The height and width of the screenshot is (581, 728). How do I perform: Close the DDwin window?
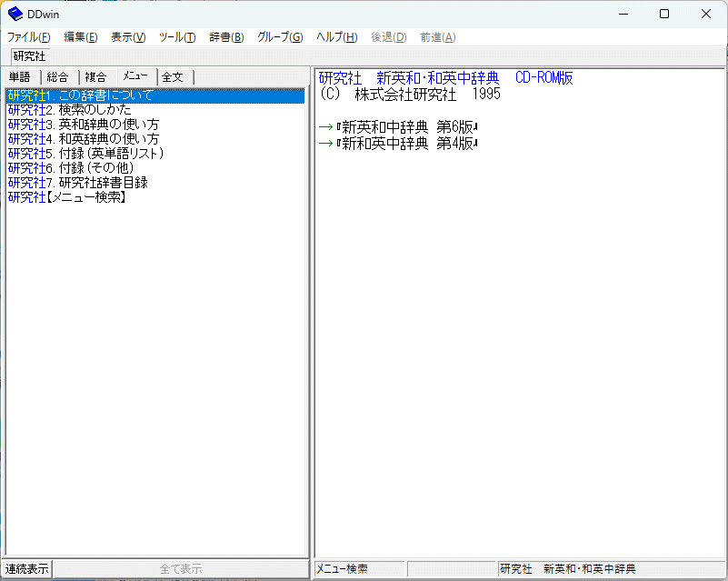pos(705,14)
